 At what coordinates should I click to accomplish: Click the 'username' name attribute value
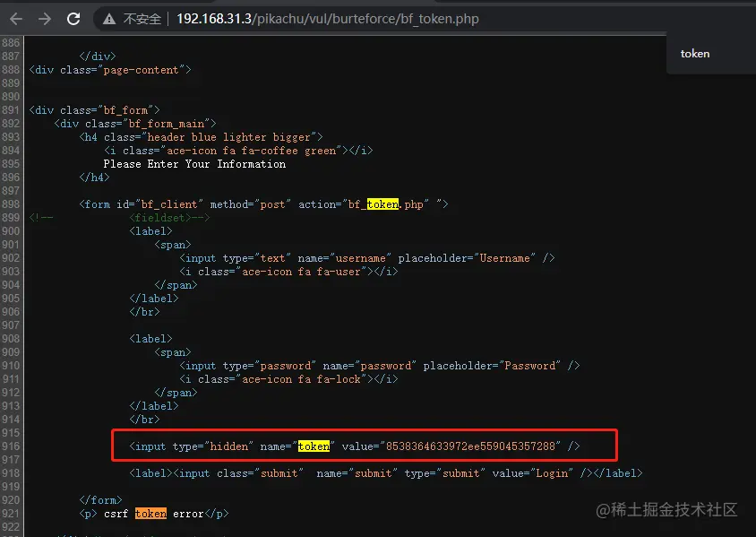click(x=361, y=258)
